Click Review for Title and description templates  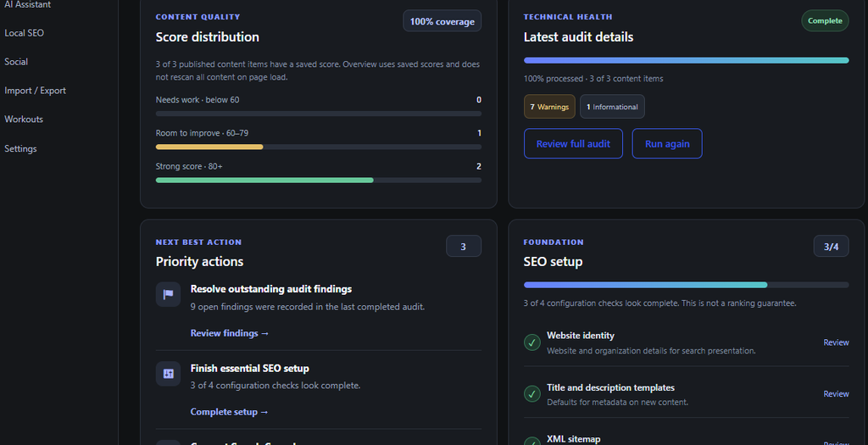[x=836, y=394]
